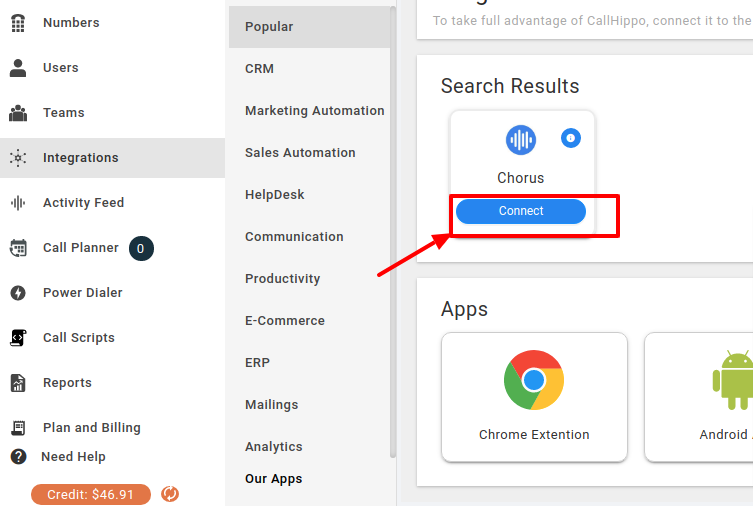The image size is (753, 506).
Task: Select the Our Apps category
Action: 273,479
